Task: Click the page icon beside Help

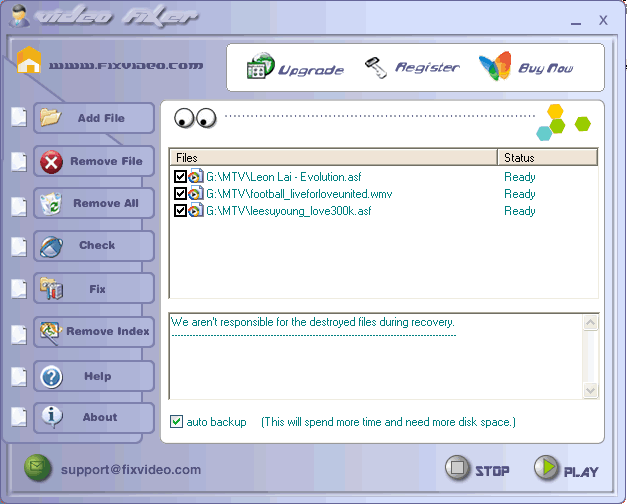Action: pos(19,377)
